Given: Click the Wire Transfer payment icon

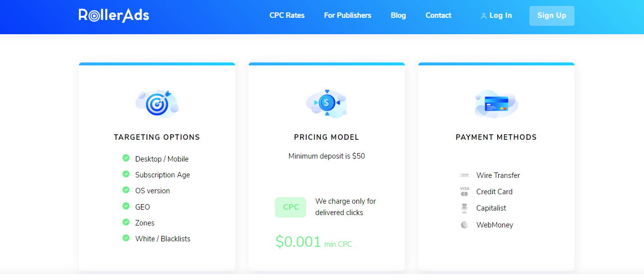Looking at the screenshot, I should (x=464, y=175).
